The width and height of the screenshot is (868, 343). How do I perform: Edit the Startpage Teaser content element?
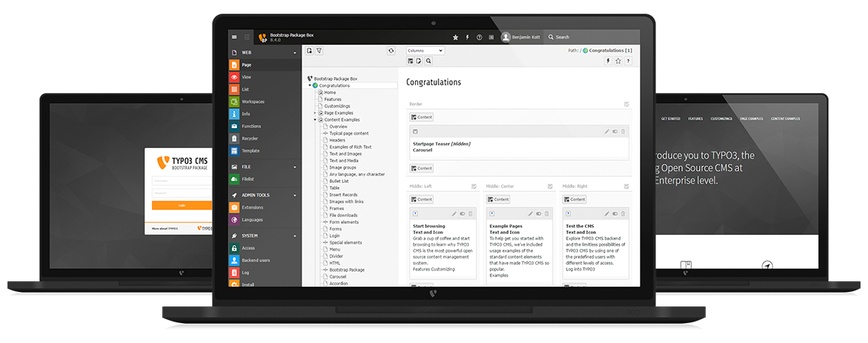click(607, 132)
